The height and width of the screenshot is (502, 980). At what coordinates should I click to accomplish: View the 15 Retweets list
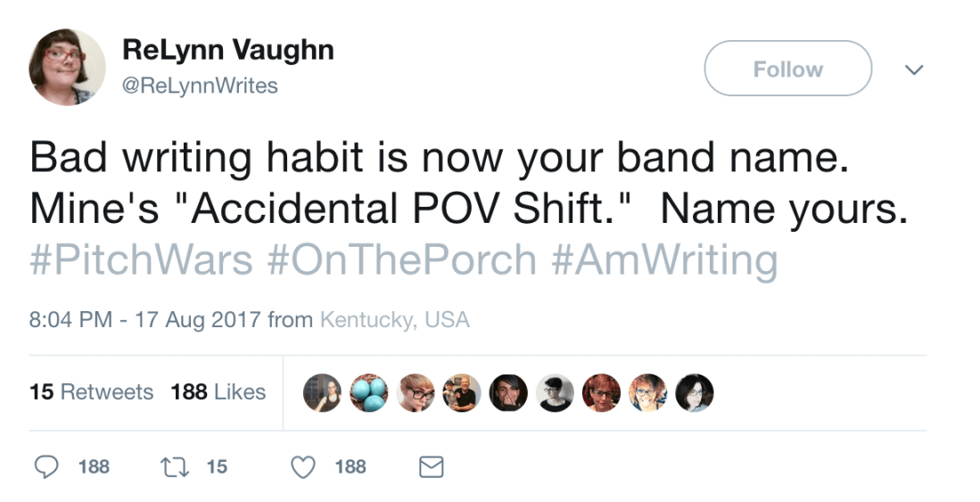click(91, 392)
